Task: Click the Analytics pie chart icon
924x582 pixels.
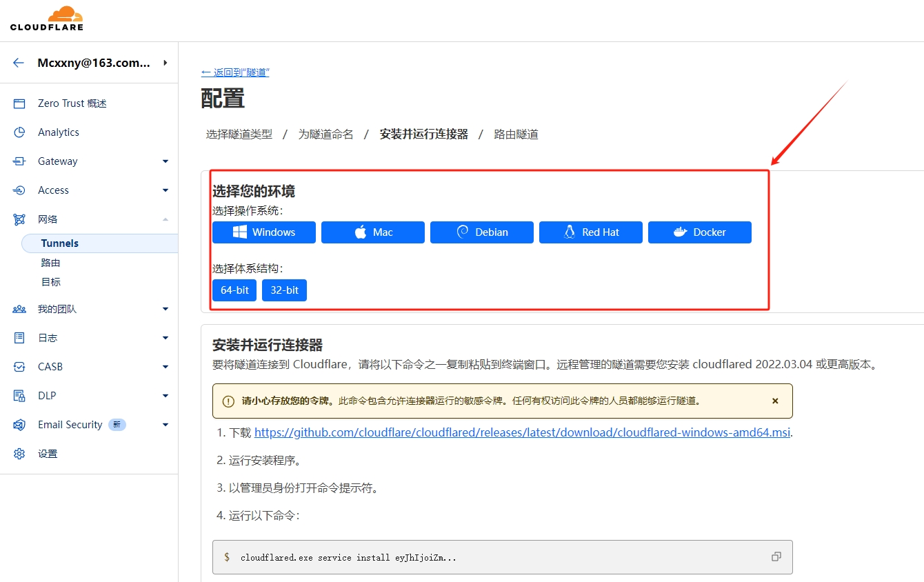Action: [19, 132]
